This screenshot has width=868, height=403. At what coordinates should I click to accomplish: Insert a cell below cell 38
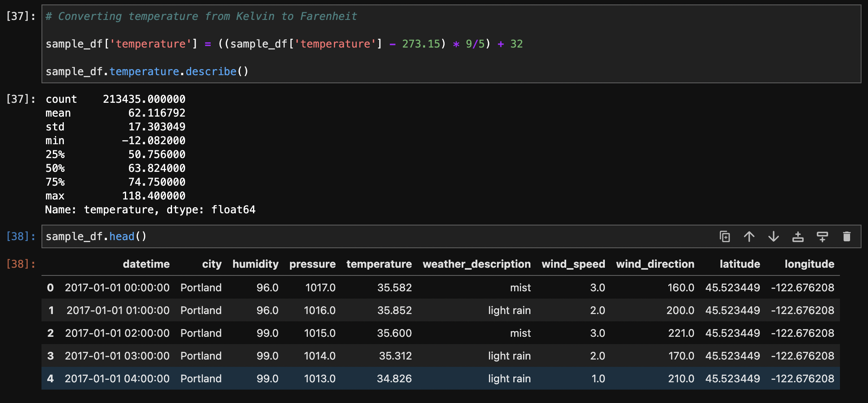tap(822, 236)
